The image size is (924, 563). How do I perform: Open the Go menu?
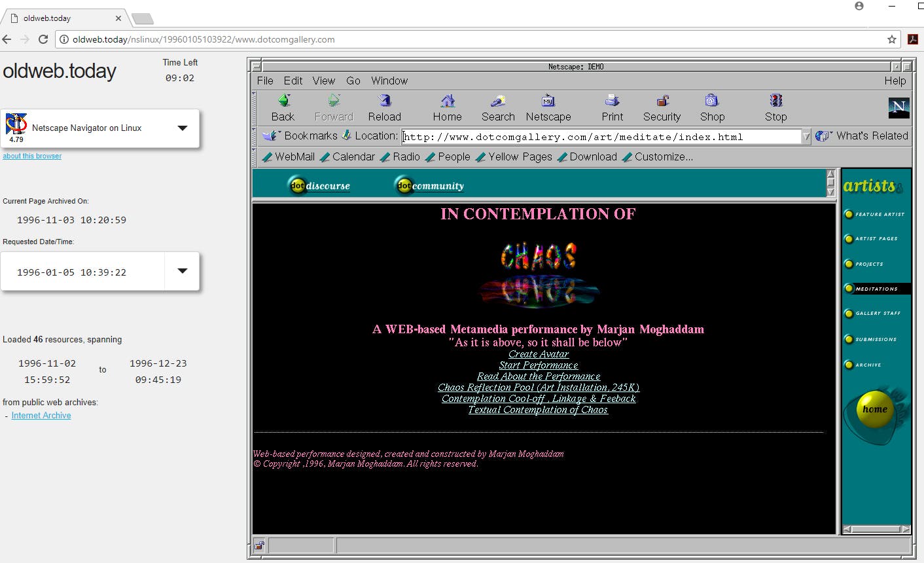pyautogui.click(x=353, y=81)
